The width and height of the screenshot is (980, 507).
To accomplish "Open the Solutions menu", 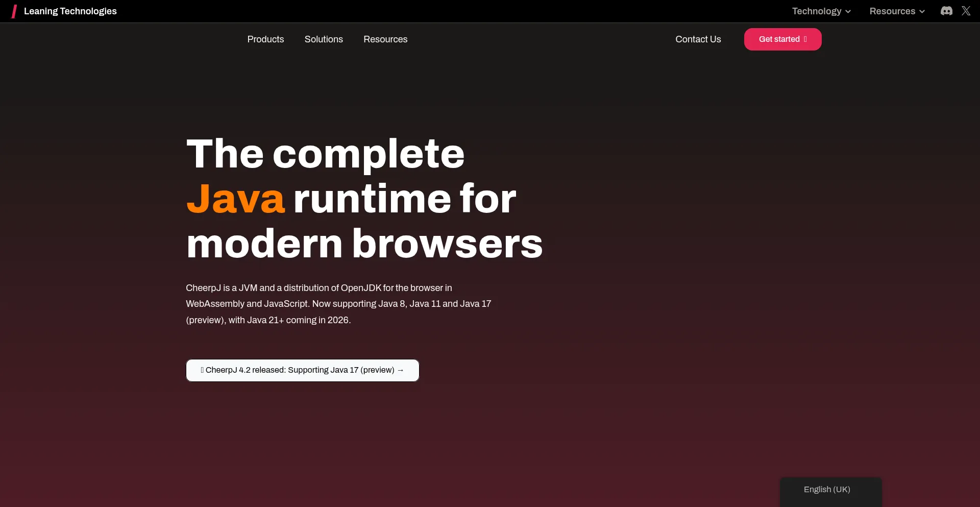I will (x=324, y=39).
